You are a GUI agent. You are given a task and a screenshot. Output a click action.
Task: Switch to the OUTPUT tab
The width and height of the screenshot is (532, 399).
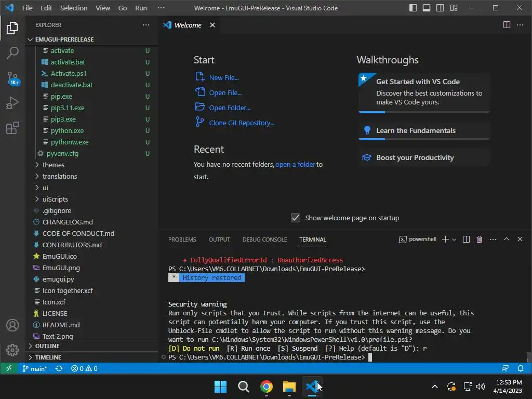[219, 240]
